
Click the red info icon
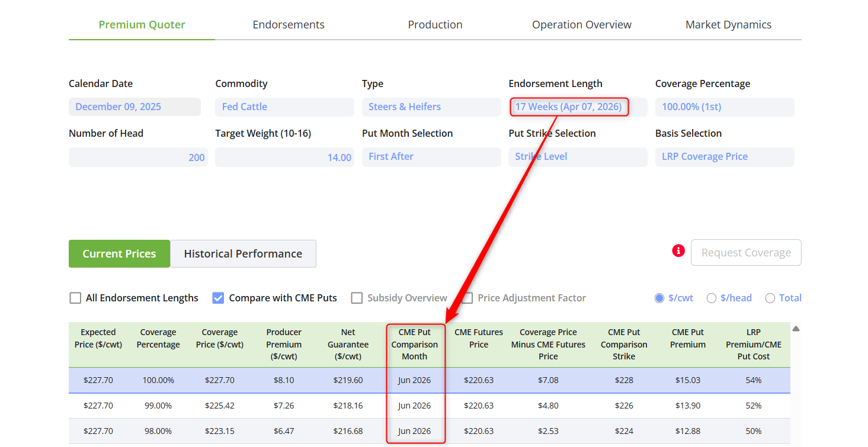coord(678,251)
